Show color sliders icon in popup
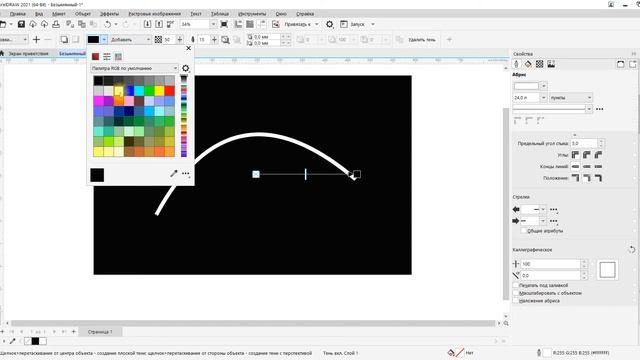Screen dimensions: 640x360 (107, 56)
